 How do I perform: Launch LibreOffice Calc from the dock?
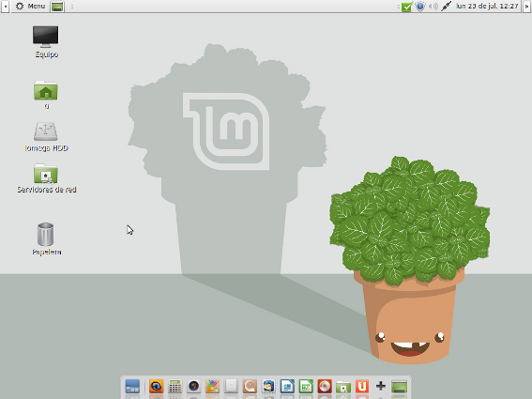click(306, 387)
